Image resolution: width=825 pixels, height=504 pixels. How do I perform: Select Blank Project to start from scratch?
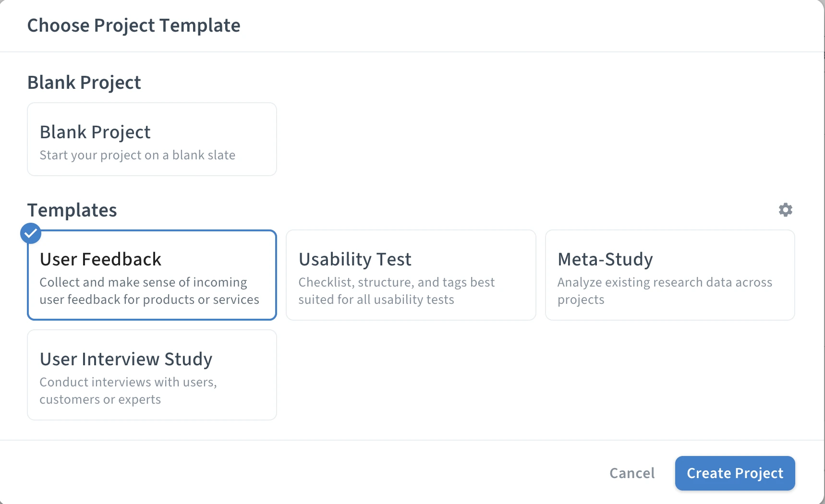[152, 139]
